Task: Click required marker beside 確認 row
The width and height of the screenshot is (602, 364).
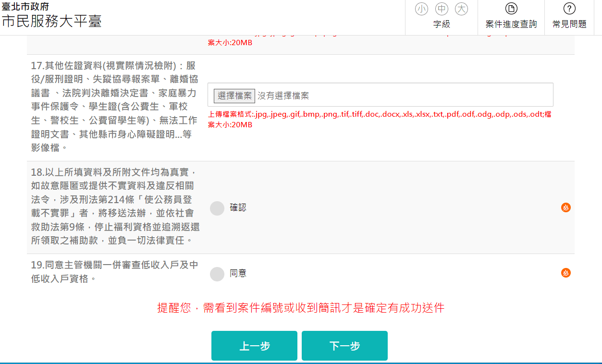Action: click(x=566, y=207)
